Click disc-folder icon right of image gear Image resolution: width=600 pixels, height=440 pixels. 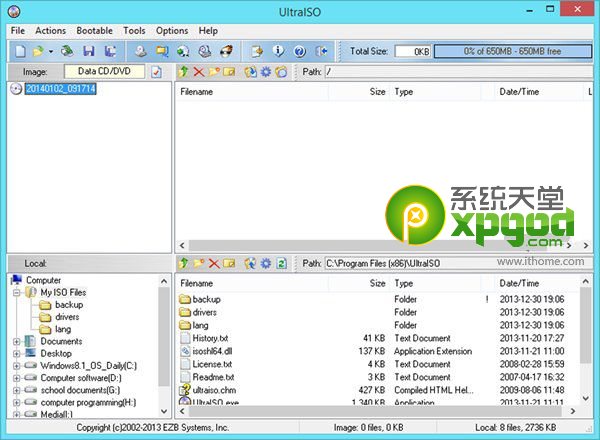point(281,72)
